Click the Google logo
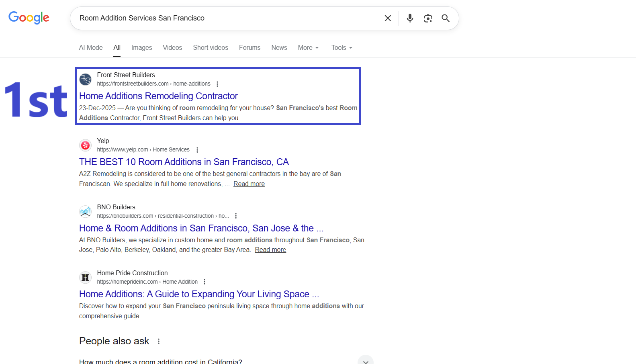 point(29,18)
